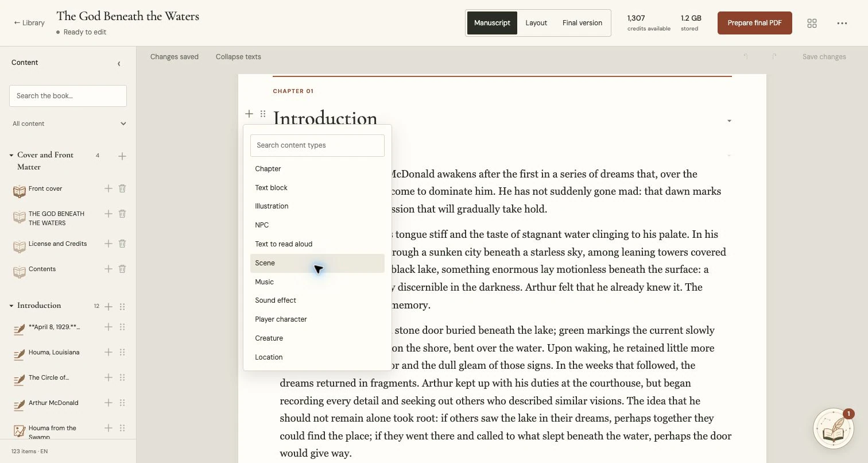Click drag handle for Houma, Louisiana
The height and width of the screenshot is (463, 868).
122,352
